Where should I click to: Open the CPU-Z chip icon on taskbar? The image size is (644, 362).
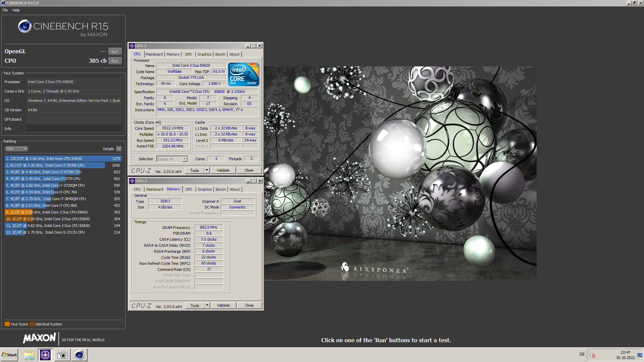45,355
